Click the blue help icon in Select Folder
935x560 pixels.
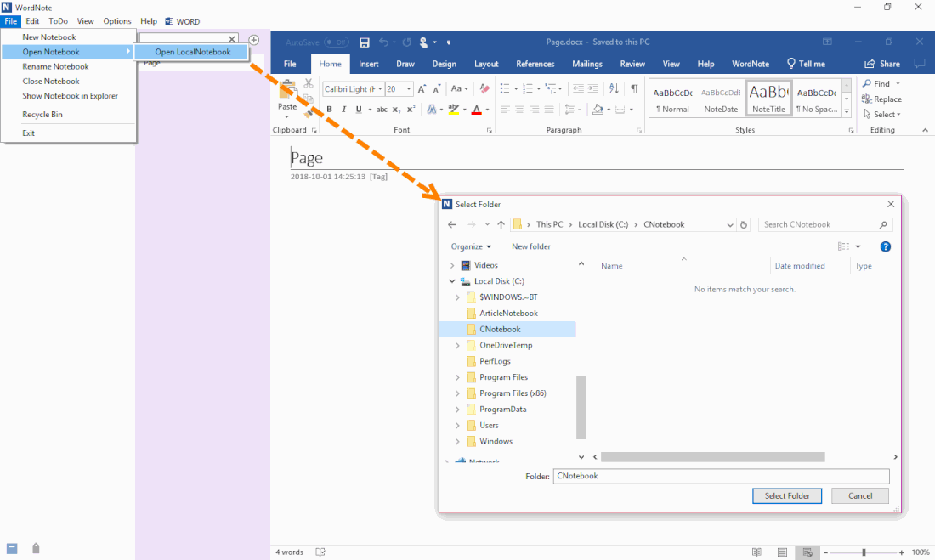(x=886, y=246)
